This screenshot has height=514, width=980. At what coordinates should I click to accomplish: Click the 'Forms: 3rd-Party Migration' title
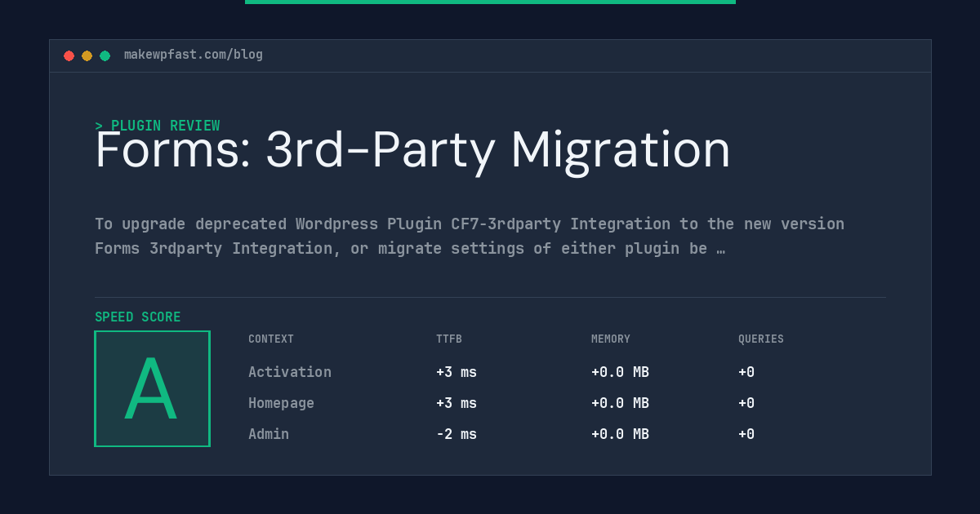point(412,150)
